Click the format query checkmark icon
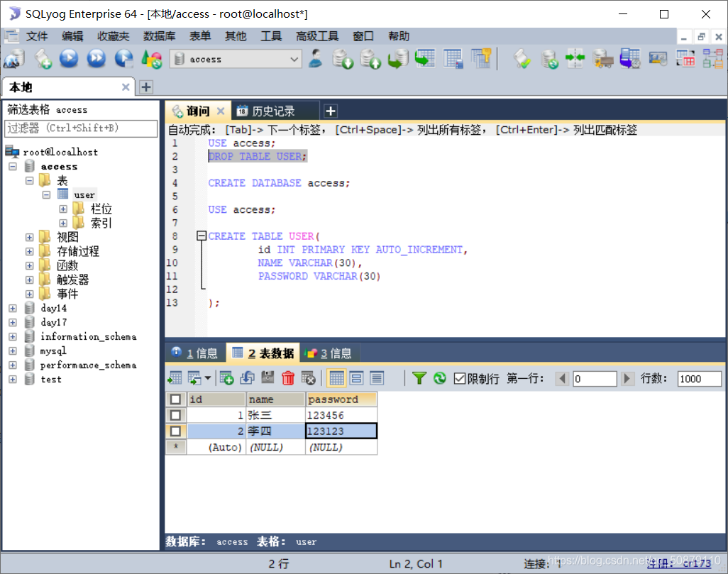Viewport: 728px width, 574px height. coord(522,59)
